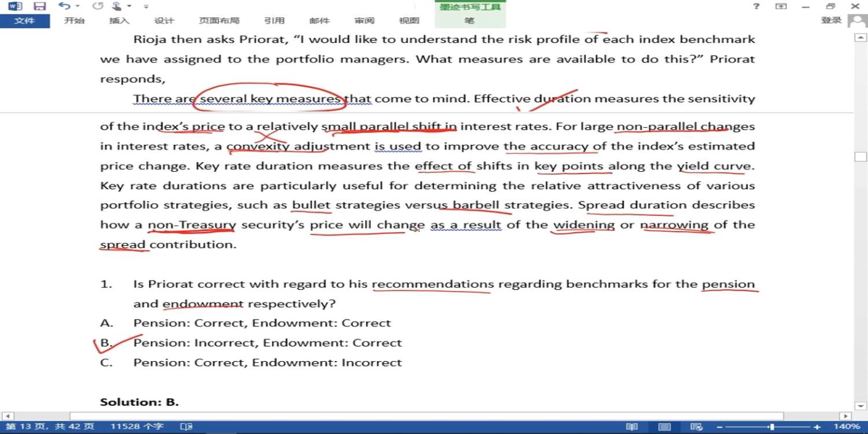Screen dimensions: 868x434
Task: Click the vertical scrollbar up arrow
Action: (x=860, y=37)
